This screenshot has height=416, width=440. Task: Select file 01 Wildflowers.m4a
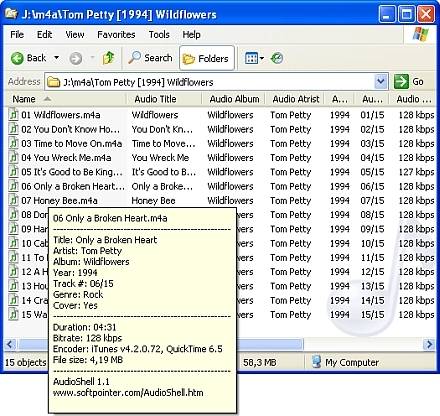pyautogui.click(x=61, y=115)
